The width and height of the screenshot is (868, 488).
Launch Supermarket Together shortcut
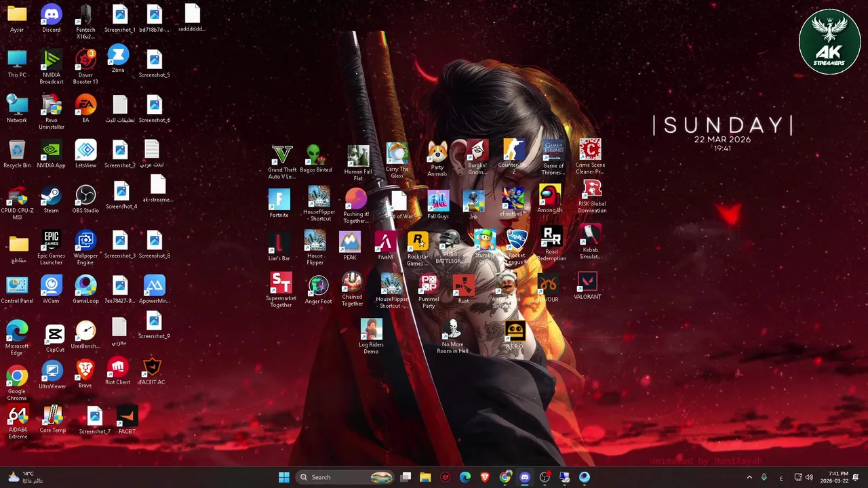pos(281,290)
